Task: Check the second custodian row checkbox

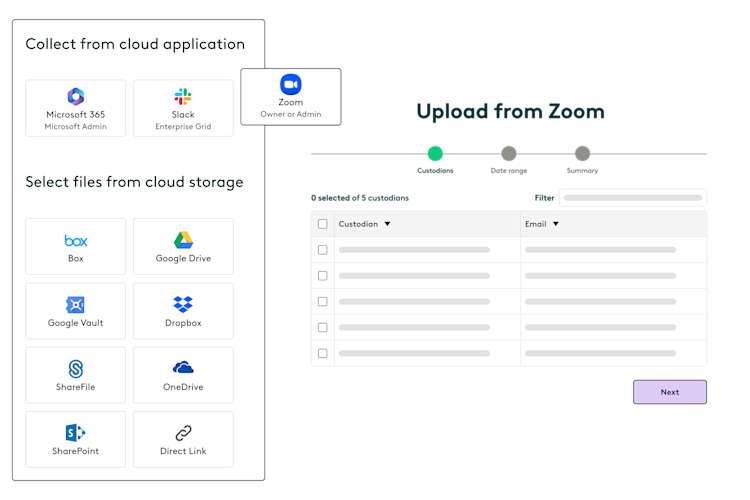Action: [323, 276]
